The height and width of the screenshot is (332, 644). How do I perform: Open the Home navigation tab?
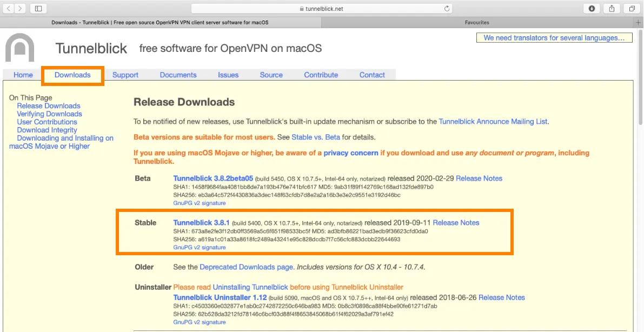(23, 75)
